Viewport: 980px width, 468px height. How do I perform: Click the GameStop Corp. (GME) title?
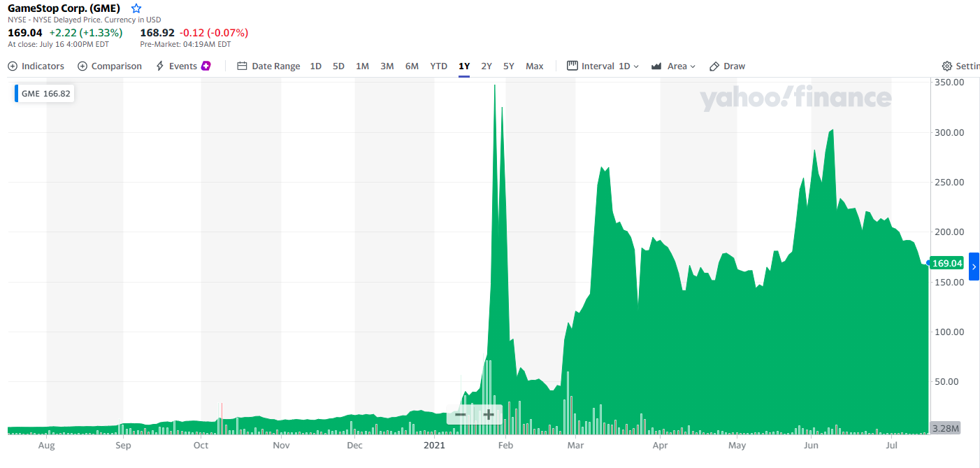64,8
